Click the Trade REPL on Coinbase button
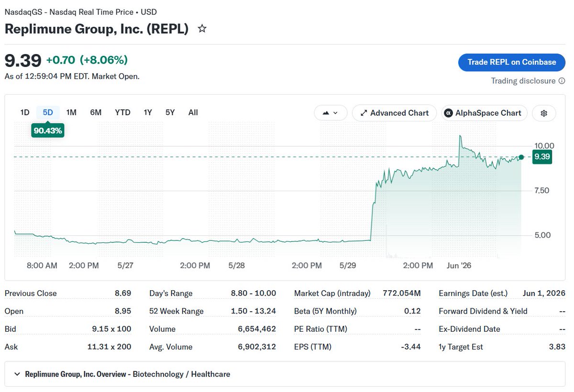Image resolution: width=574 pixels, height=392 pixels. [512, 62]
